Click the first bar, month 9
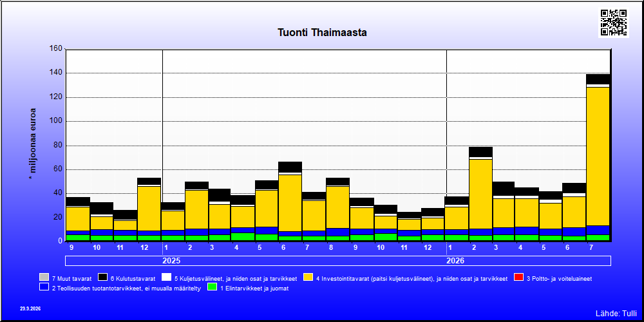 (x=78, y=219)
